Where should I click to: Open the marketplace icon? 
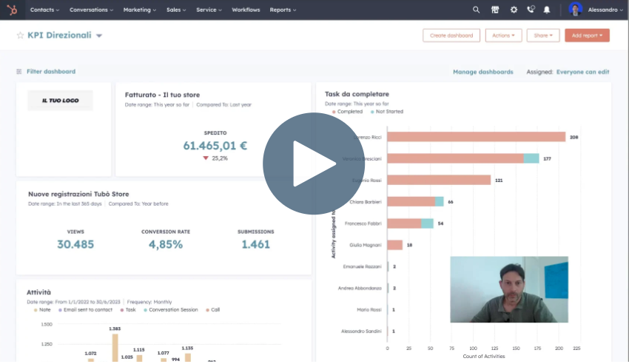(495, 10)
